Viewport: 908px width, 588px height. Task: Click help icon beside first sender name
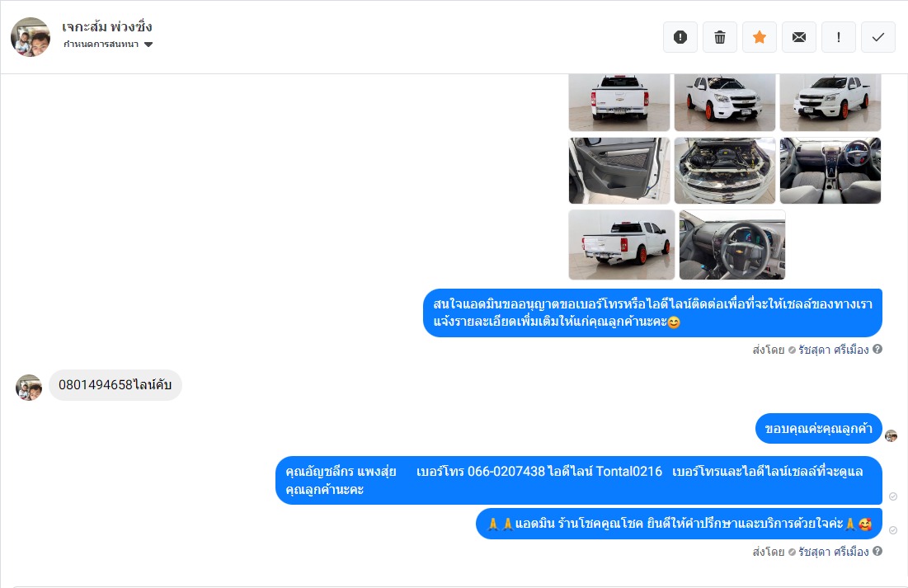(877, 349)
